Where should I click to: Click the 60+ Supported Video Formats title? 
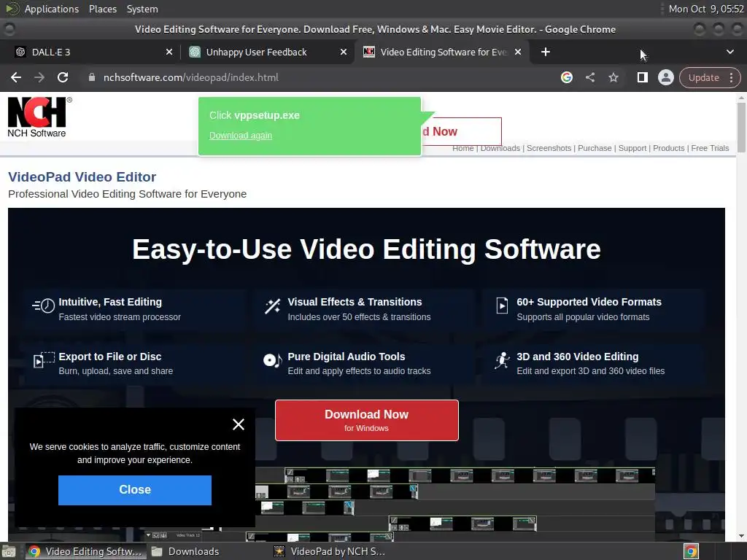589,302
